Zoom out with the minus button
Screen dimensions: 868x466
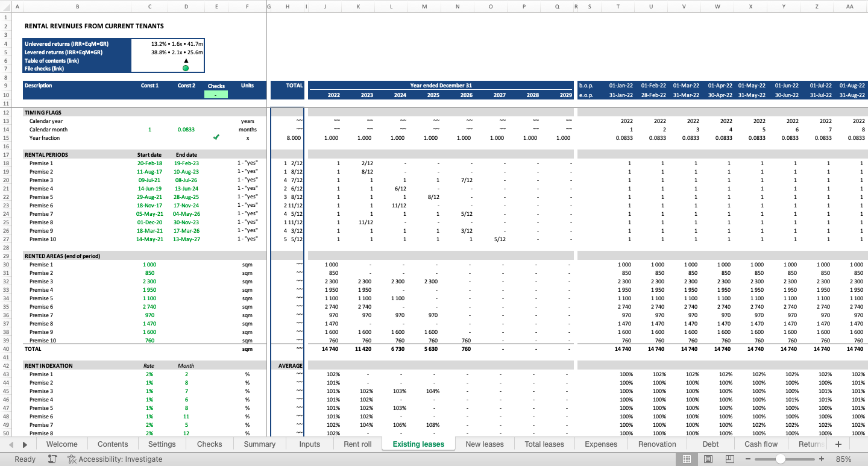coord(748,459)
